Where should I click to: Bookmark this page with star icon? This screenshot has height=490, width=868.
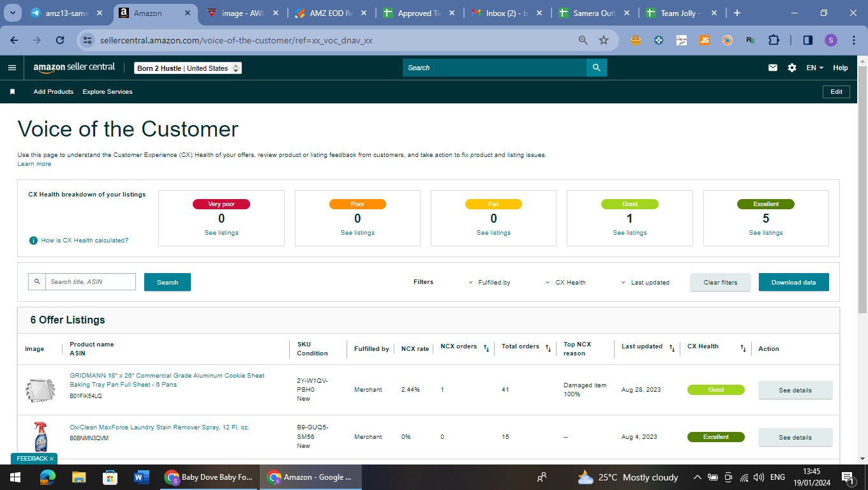coord(604,40)
